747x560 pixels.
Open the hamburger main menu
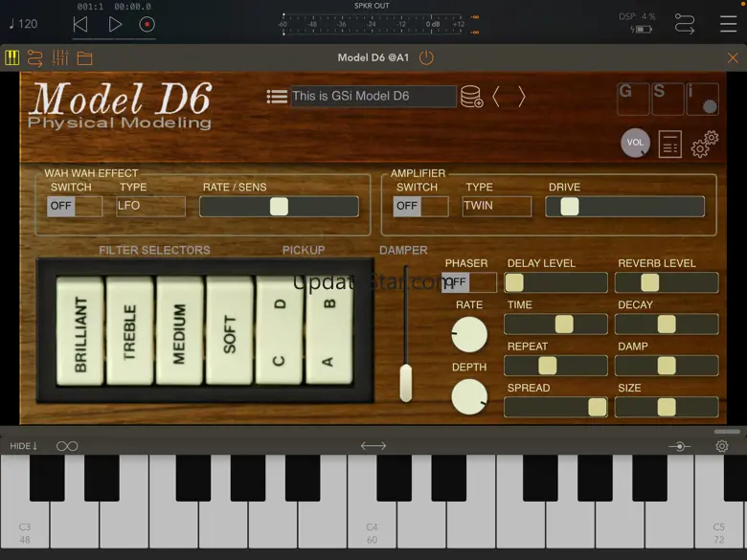tap(729, 25)
